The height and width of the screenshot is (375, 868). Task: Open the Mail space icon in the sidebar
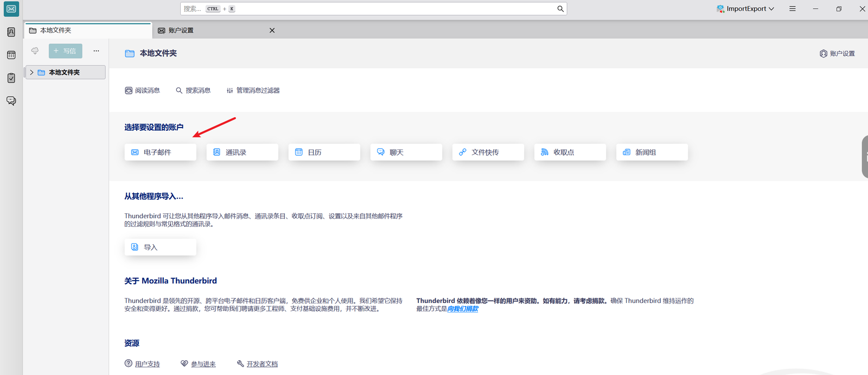pyautogui.click(x=11, y=9)
